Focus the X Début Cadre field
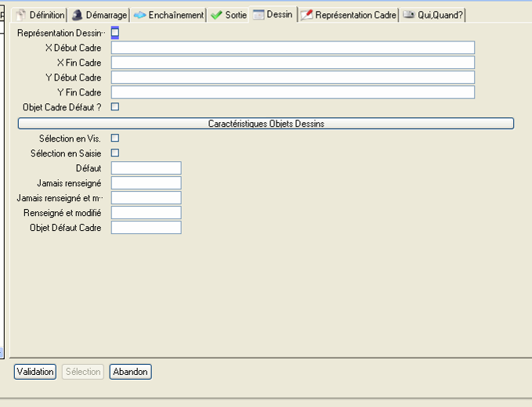Screen dimensions: 532x407 pyautogui.click(x=292, y=48)
